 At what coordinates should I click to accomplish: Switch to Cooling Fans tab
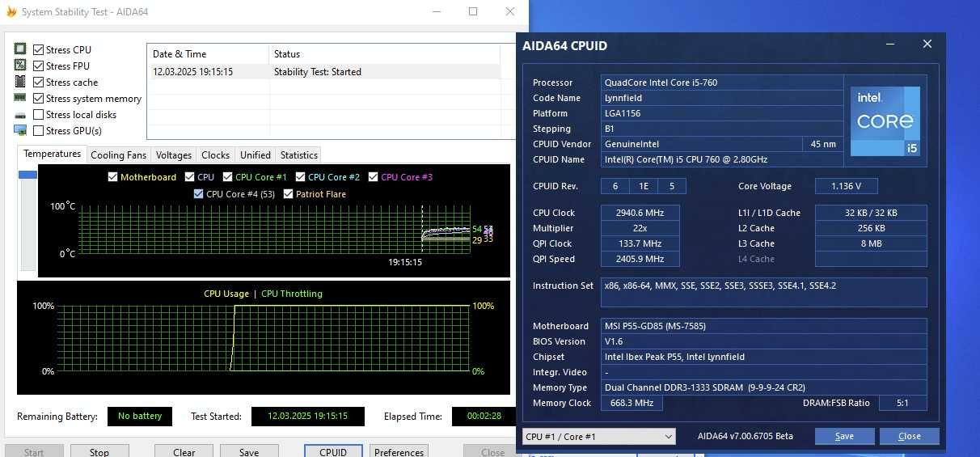tap(119, 154)
